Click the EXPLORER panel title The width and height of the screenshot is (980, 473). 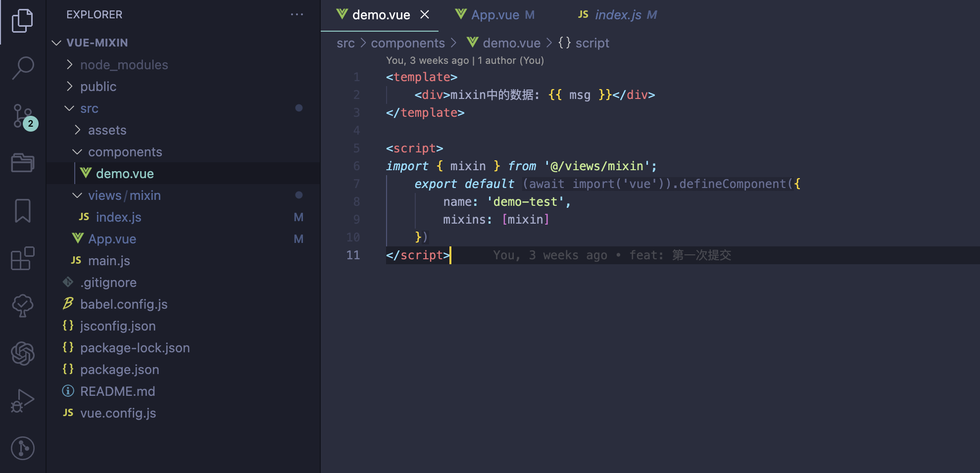94,14
